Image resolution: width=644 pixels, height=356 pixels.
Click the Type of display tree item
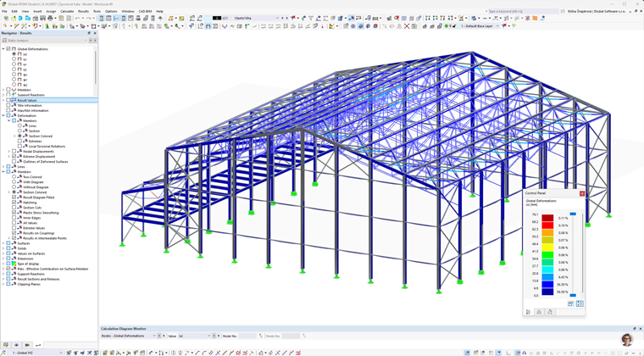(x=28, y=264)
